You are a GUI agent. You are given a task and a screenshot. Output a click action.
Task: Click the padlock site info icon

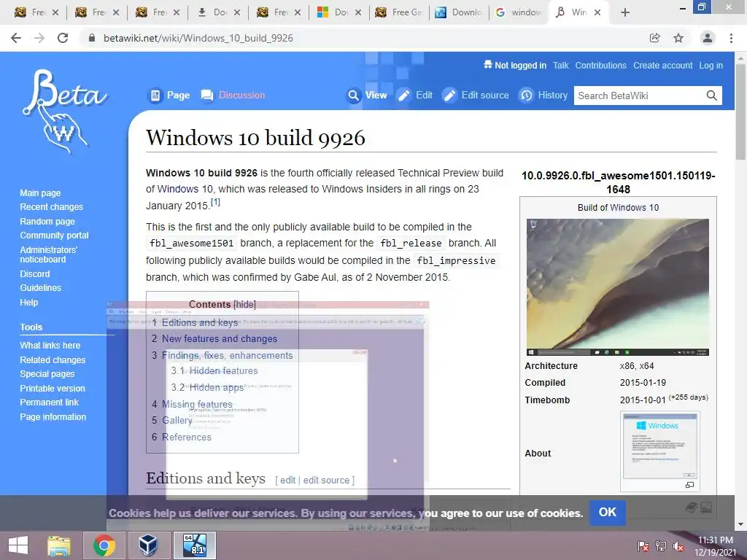[92, 38]
